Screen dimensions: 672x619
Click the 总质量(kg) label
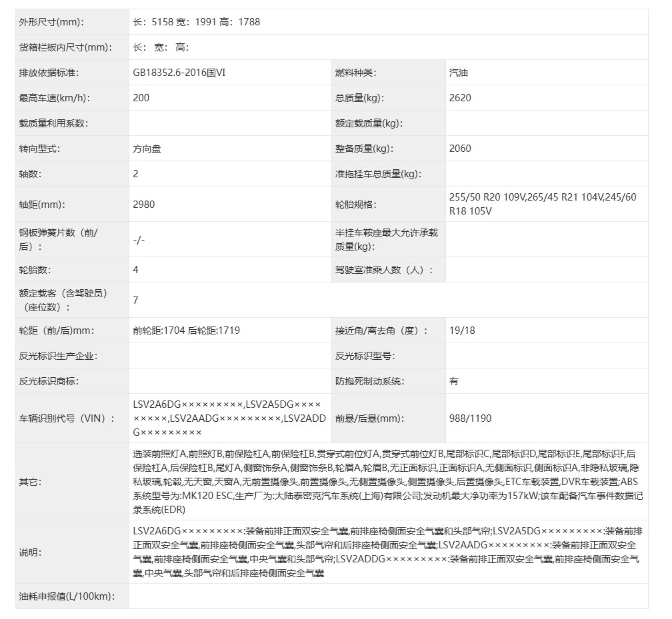pyautogui.click(x=359, y=98)
